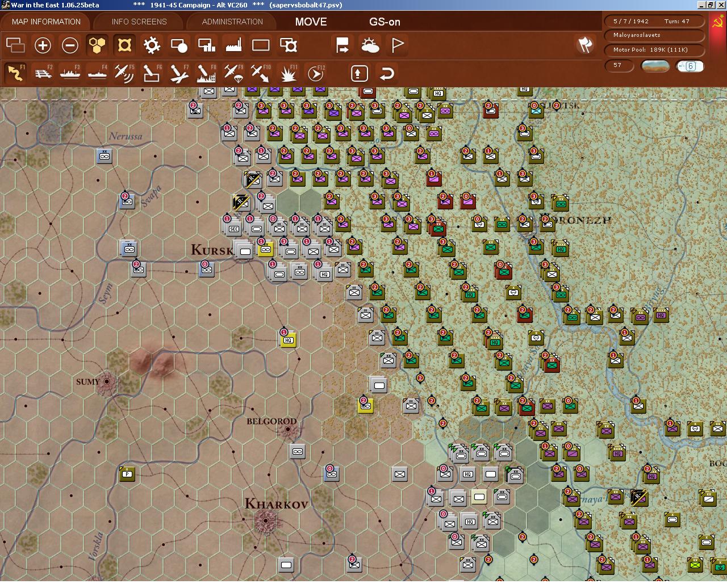This screenshot has height=588, width=727.
Task: Open the MAP INFORMATION tab
Action: point(47,22)
